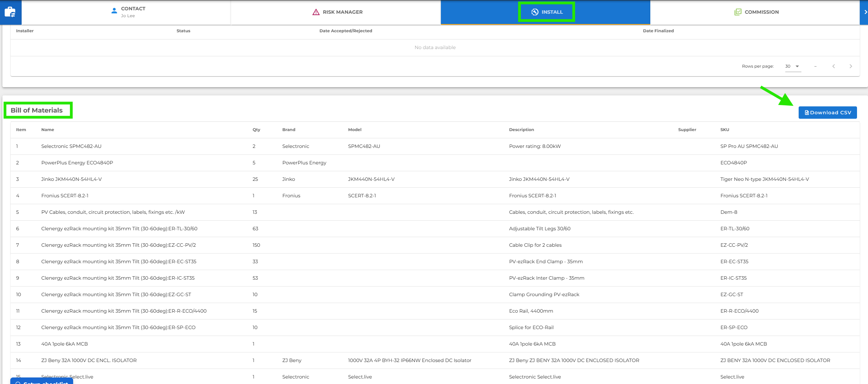Click the Date Finalized column header
Screen dimensions: 868x384
(x=658, y=31)
